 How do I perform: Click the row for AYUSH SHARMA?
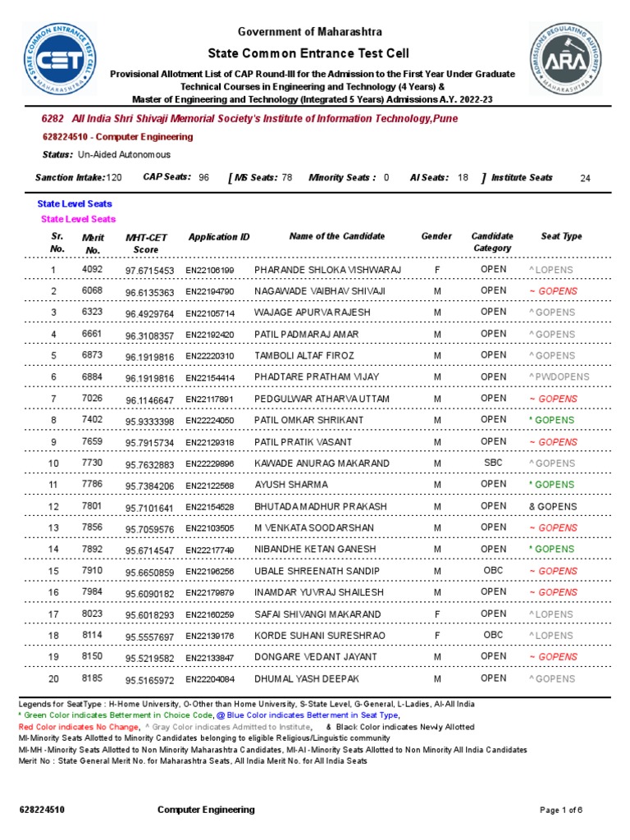tap(317, 484)
